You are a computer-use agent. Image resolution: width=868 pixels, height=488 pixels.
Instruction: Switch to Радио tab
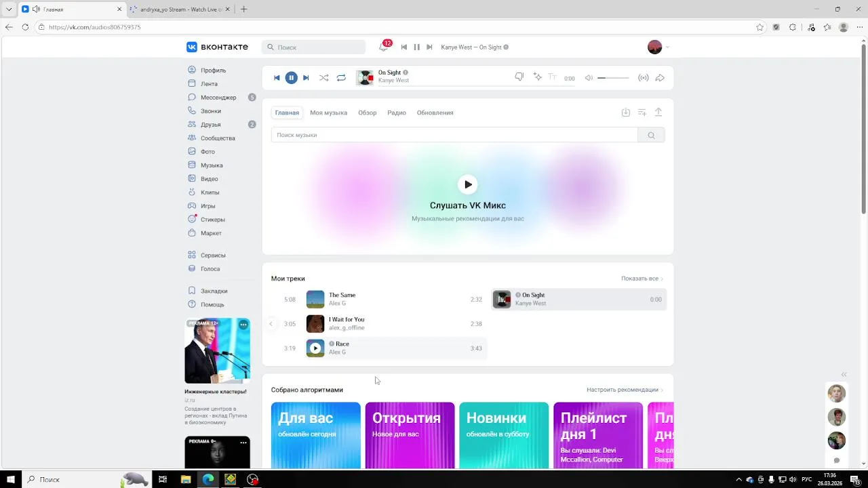[397, 113]
